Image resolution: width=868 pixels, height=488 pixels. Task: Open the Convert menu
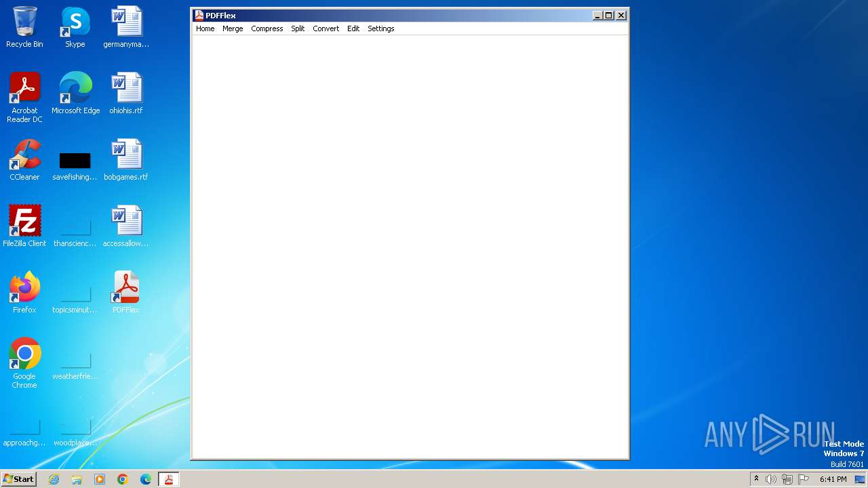coord(325,28)
